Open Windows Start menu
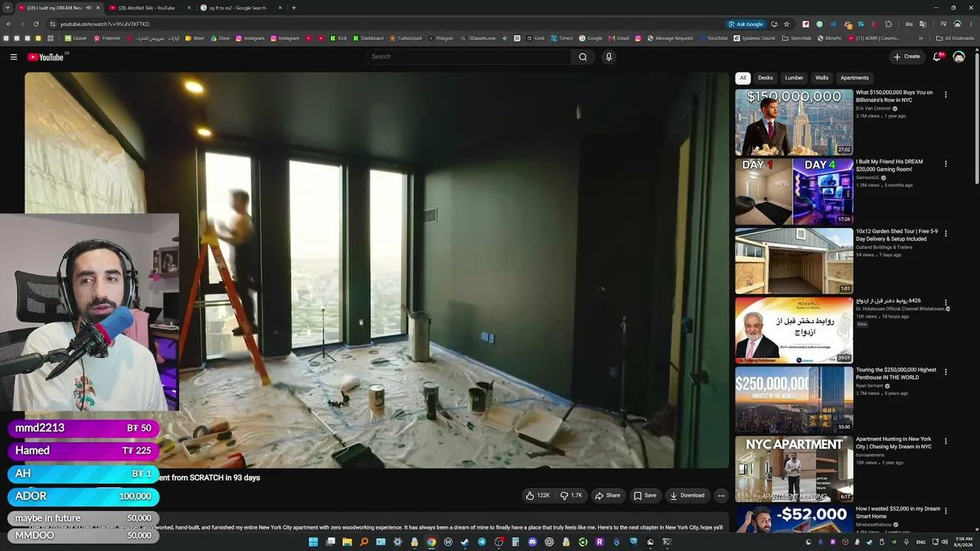The image size is (980, 551). (x=313, y=542)
